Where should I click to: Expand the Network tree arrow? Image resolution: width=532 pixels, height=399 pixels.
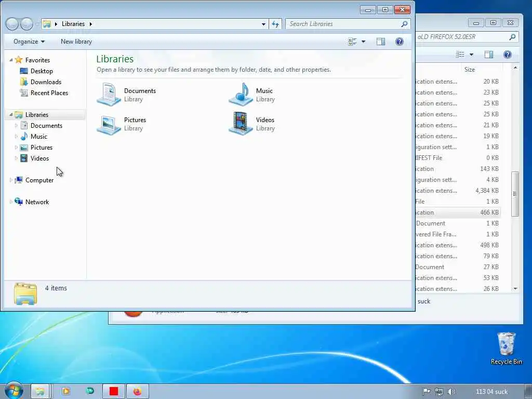coord(11,202)
